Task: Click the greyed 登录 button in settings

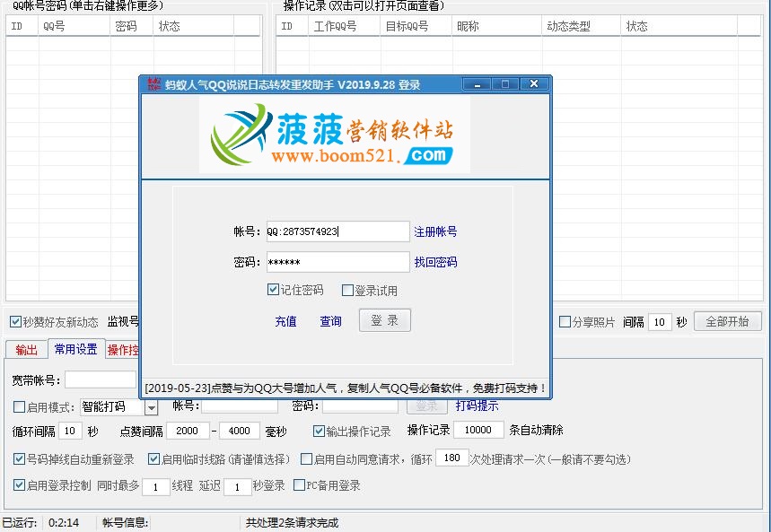Action: [427, 406]
